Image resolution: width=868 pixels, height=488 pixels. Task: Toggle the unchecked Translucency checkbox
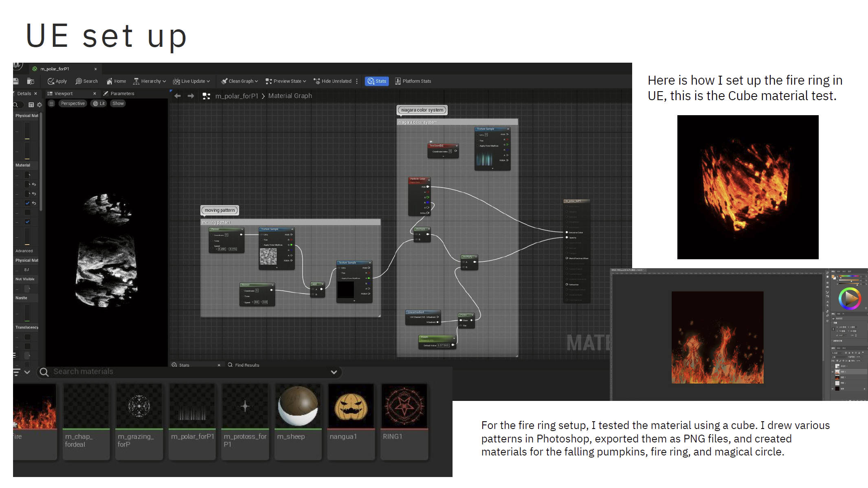click(27, 337)
